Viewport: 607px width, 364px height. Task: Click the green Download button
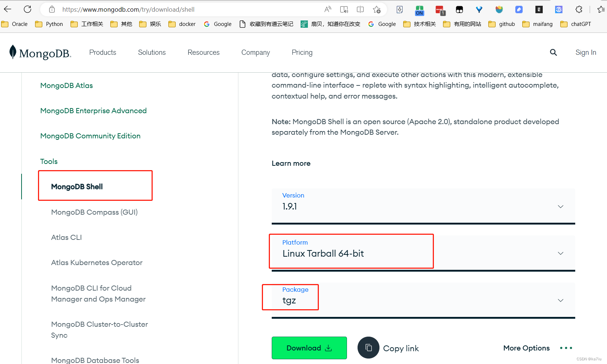(x=309, y=348)
